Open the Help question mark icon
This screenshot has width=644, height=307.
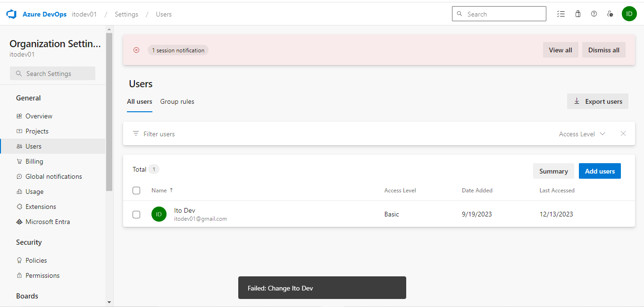(594, 14)
